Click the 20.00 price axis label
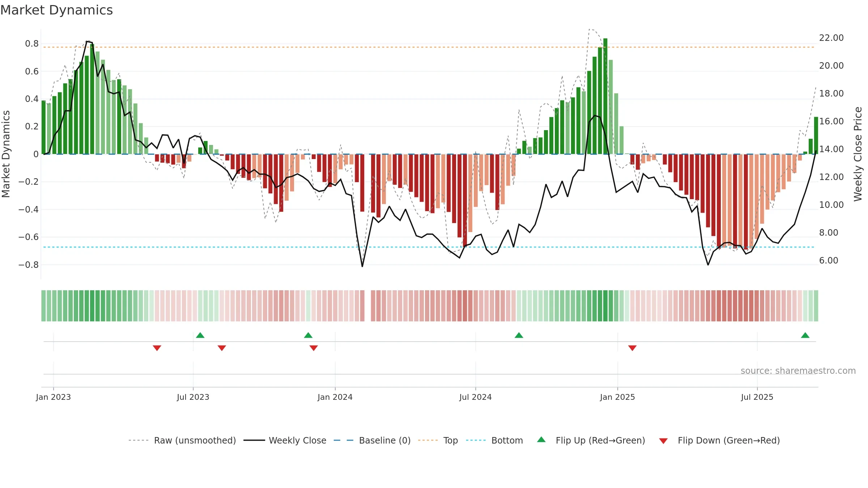Viewport: 868px width, 488px height. point(831,66)
